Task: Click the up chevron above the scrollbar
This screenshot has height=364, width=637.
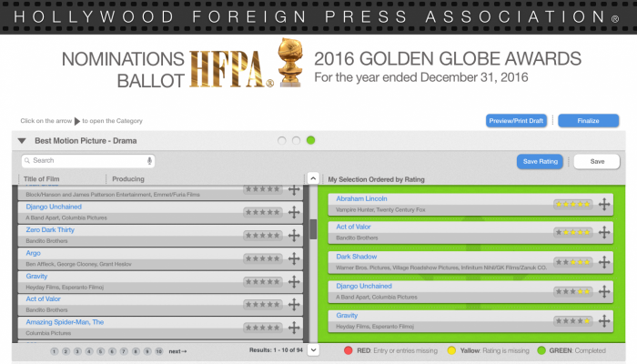Action: click(313, 178)
